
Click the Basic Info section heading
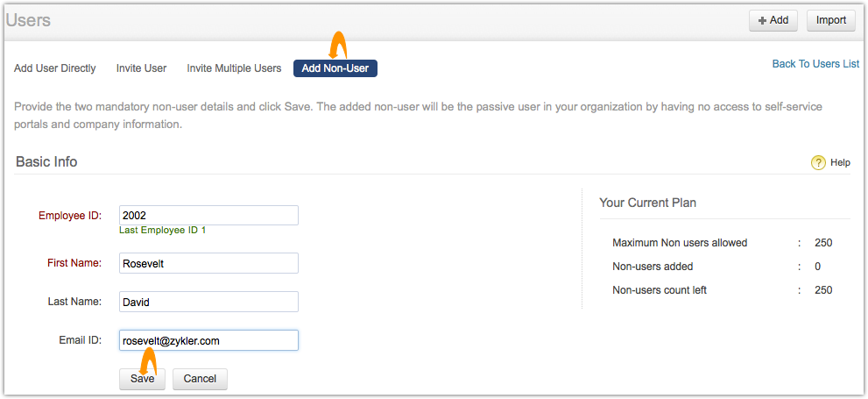(x=46, y=161)
